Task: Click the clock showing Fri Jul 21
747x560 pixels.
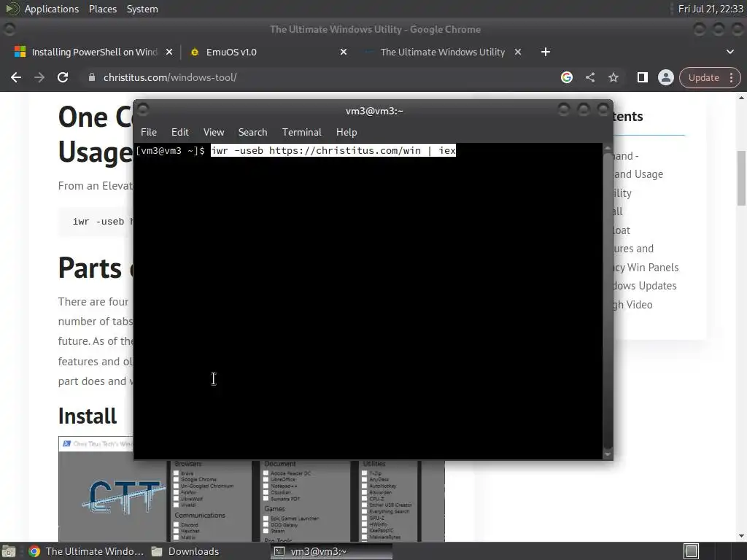Action: click(711, 9)
